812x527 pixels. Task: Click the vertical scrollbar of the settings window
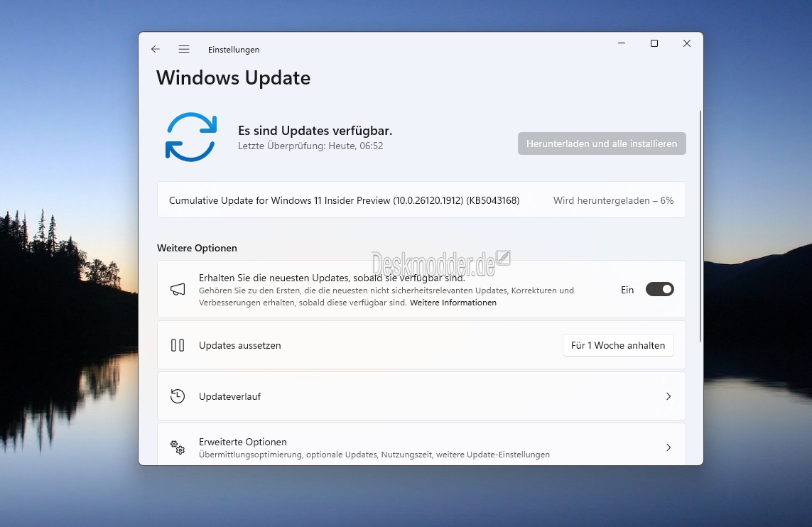[700, 226]
